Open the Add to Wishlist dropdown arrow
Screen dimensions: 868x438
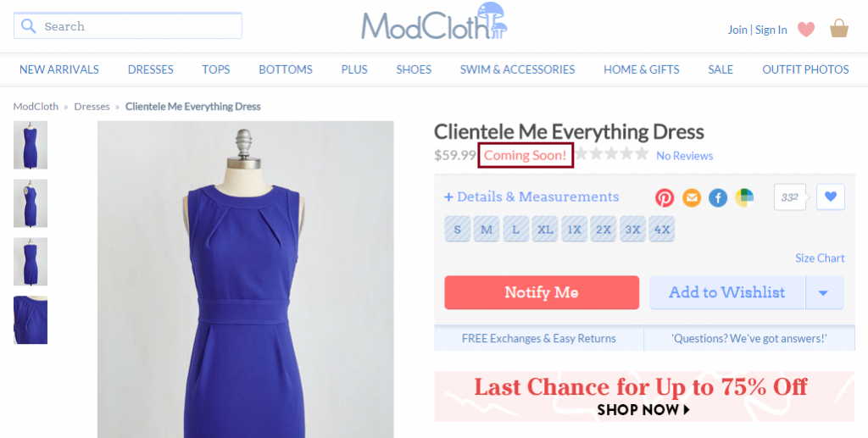pyautogui.click(x=824, y=292)
